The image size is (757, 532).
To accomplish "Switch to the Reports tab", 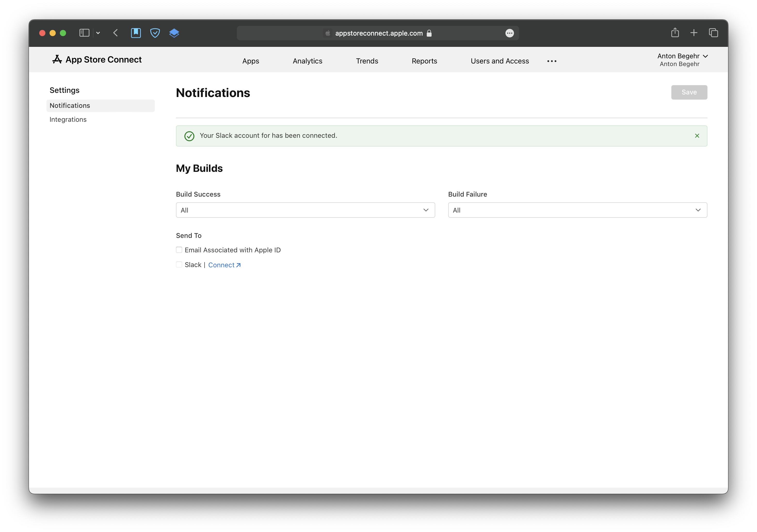I will point(424,61).
